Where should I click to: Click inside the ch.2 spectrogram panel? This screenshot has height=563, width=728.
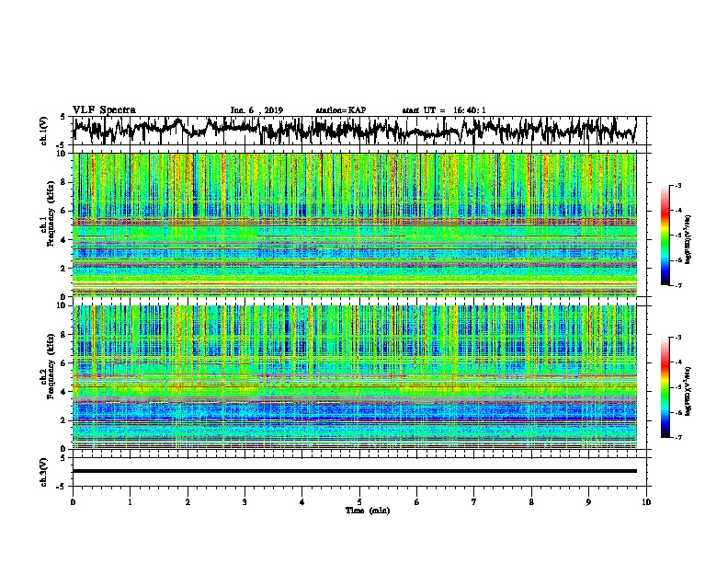point(354,377)
